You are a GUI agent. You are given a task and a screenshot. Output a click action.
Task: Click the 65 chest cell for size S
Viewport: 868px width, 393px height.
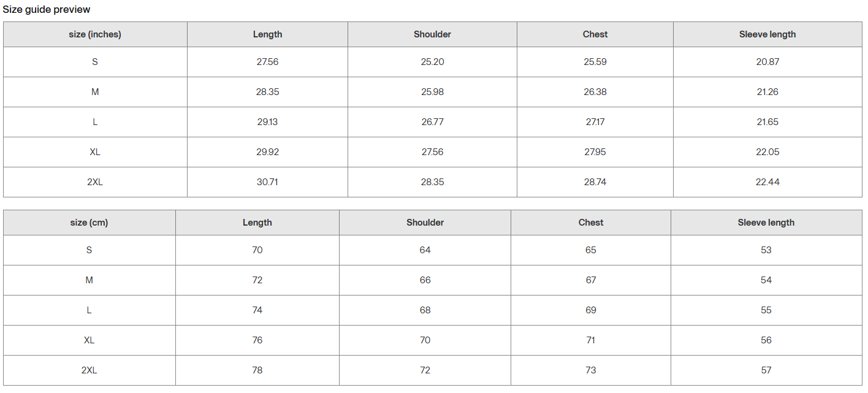coord(591,250)
